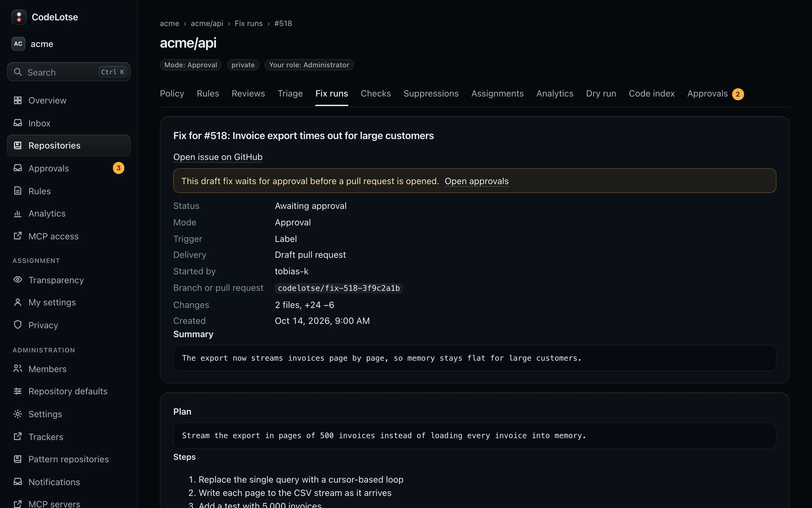Click the orange 3 badge on sidebar Approvals
This screenshot has width=812, height=508.
point(118,168)
